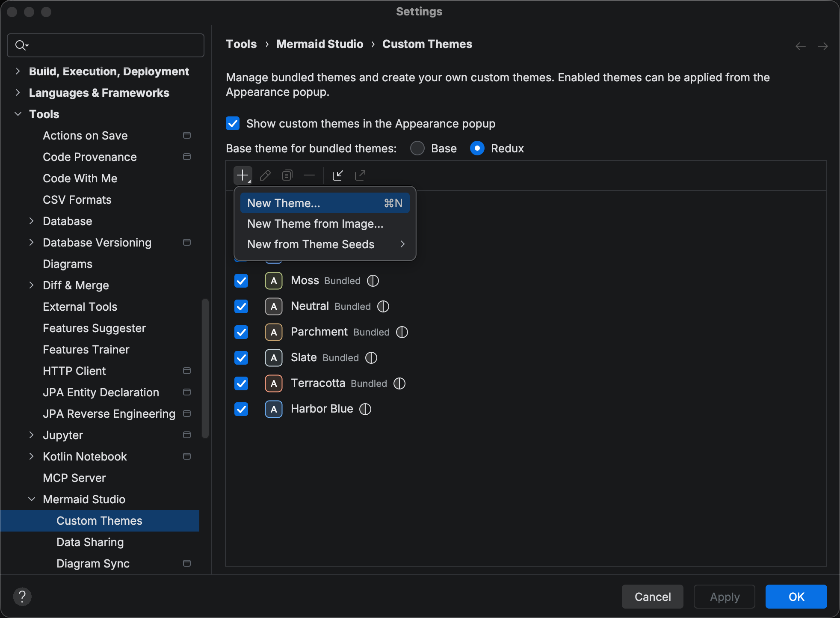Click the settings tree scrollbar

(205, 368)
